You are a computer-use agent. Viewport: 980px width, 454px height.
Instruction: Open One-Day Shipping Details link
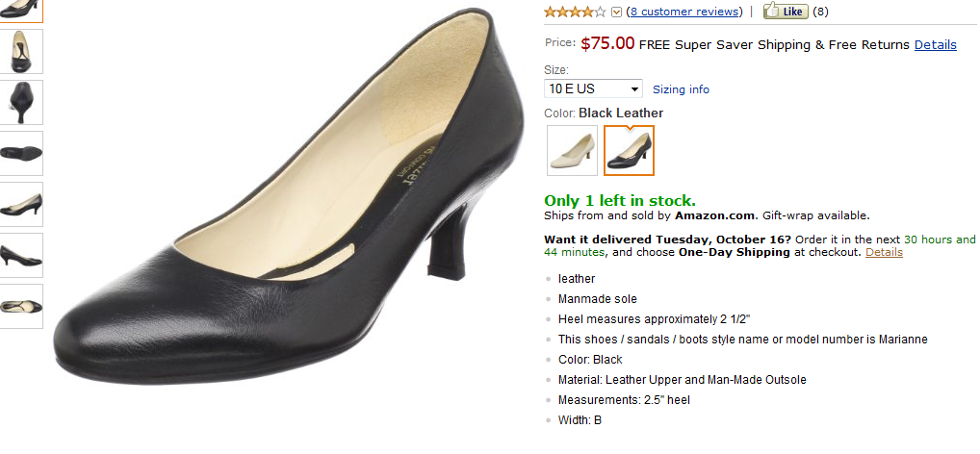click(884, 252)
